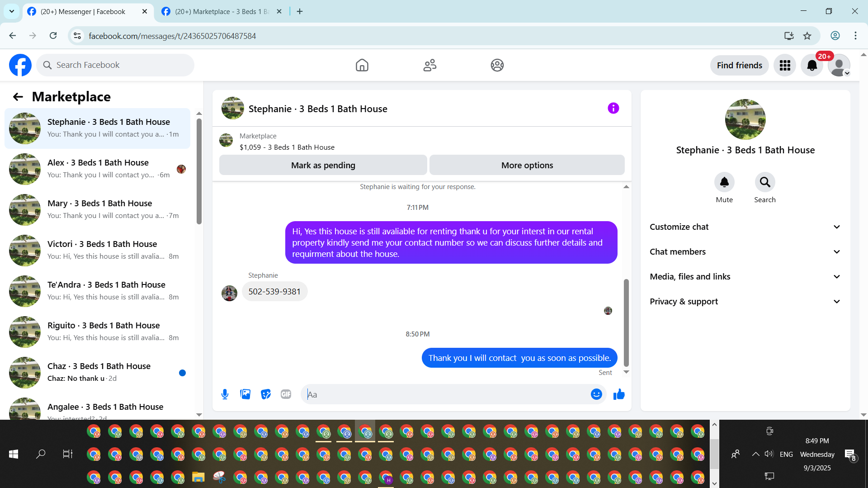Viewport: 868px width, 488px height.
Task: Click the conversation list scrollbar
Action: [199, 171]
